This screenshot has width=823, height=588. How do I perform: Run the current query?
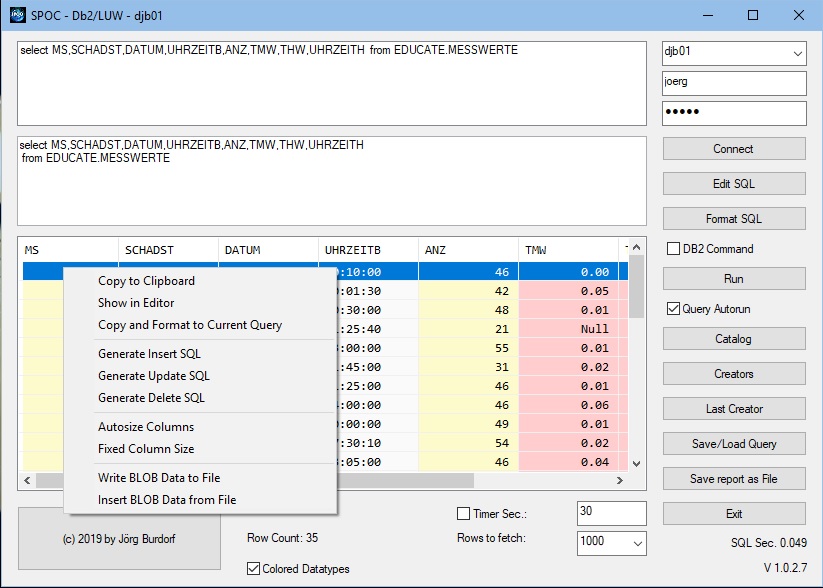733,278
